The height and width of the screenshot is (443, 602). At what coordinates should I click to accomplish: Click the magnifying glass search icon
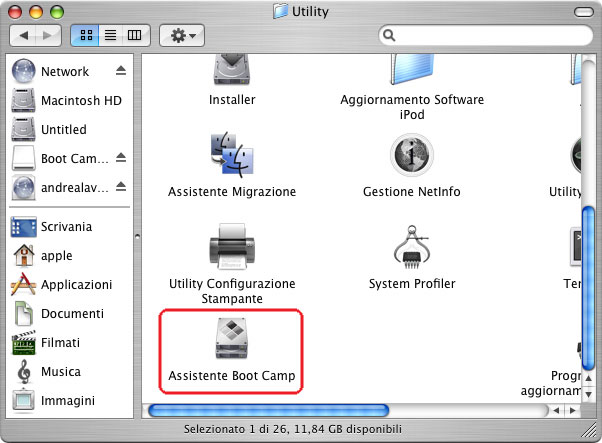click(389, 35)
